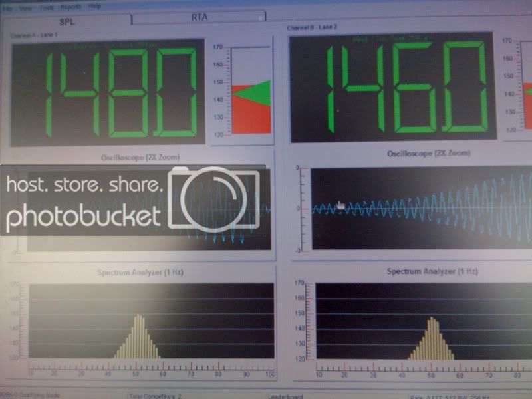Click the Qualifying Mode status bar entry
The height and width of the screenshot is (399, 532).
coord(31,395)
